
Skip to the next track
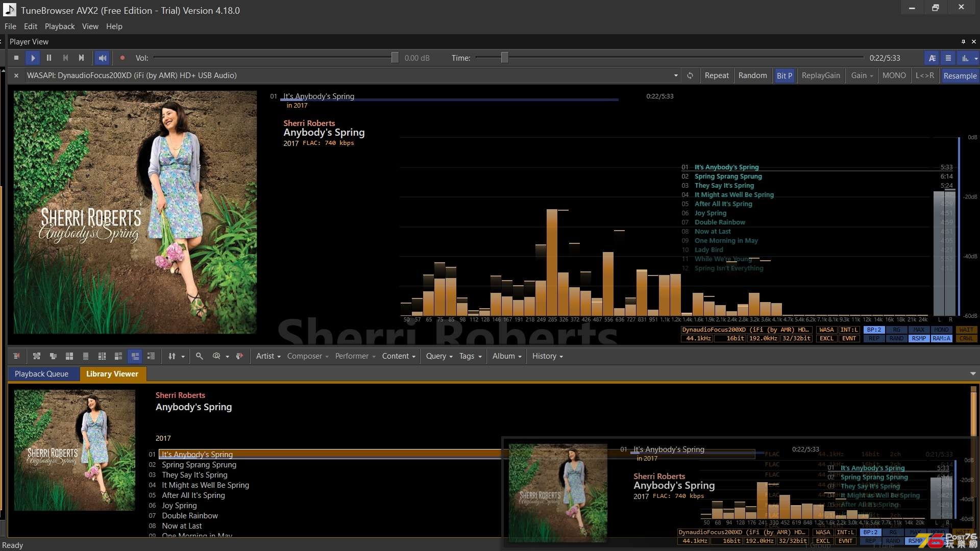(81, 58)
